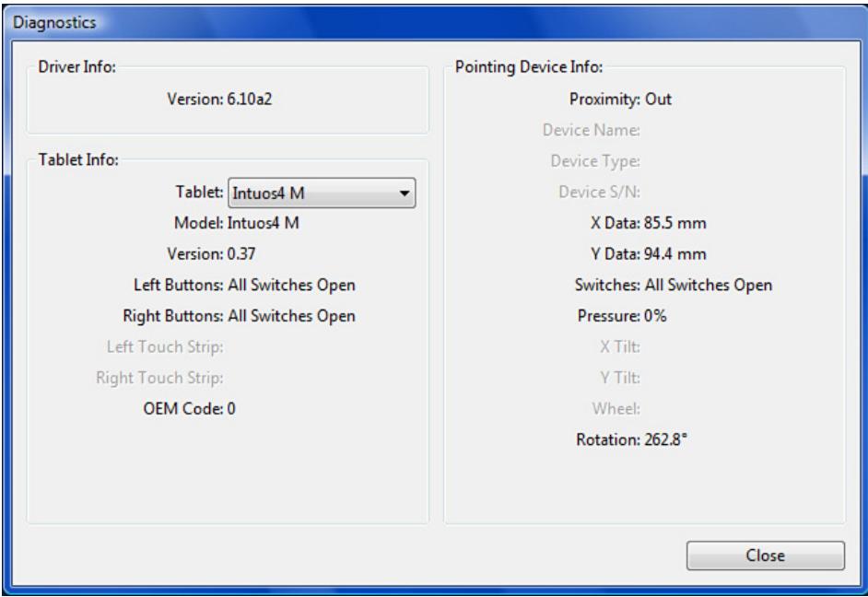Click the Tablet Info group heading
The width and height of the screenshot is (868, 597).
(78, 160)
